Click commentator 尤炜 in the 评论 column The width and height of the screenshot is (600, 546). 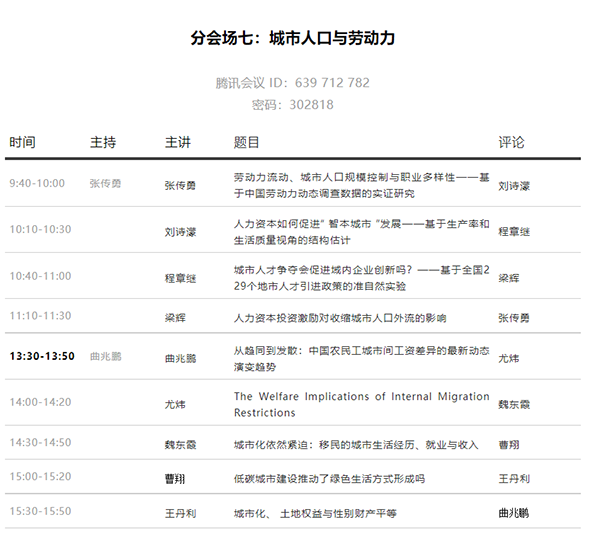click(508, 357)
